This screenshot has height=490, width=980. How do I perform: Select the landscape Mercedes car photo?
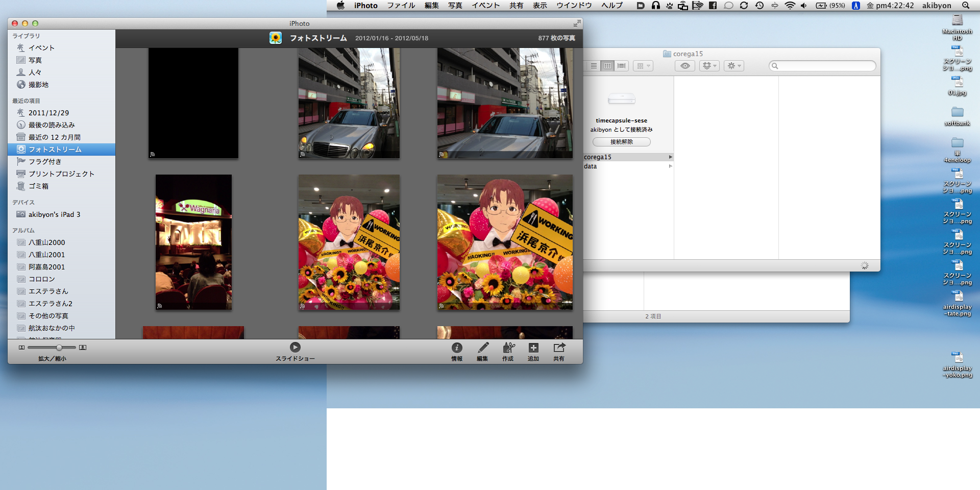(x=505, y=103)
